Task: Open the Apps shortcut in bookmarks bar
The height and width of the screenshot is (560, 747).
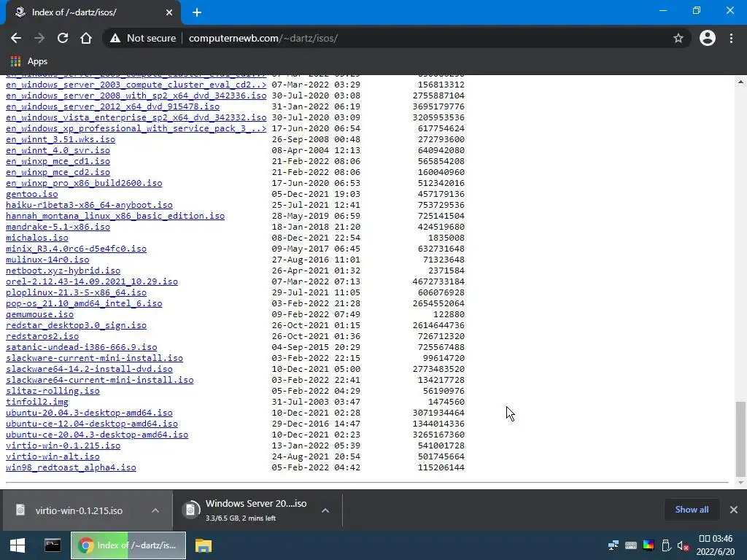Action: 29,61
